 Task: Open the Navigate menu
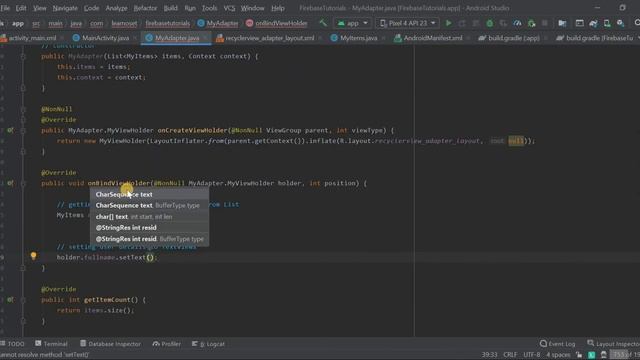coord(65,8)
